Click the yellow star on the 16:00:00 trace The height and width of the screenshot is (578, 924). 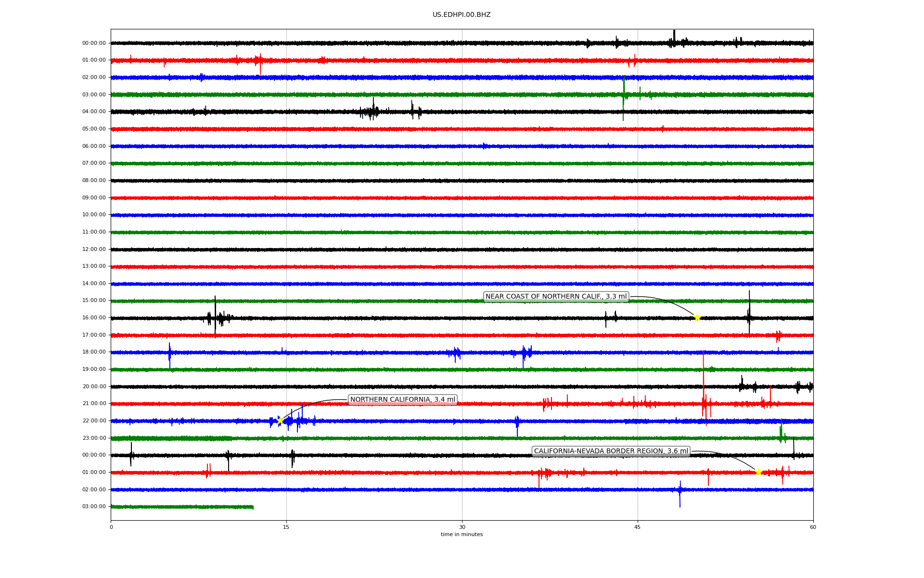pyautogui.click(x=697, y=317)
